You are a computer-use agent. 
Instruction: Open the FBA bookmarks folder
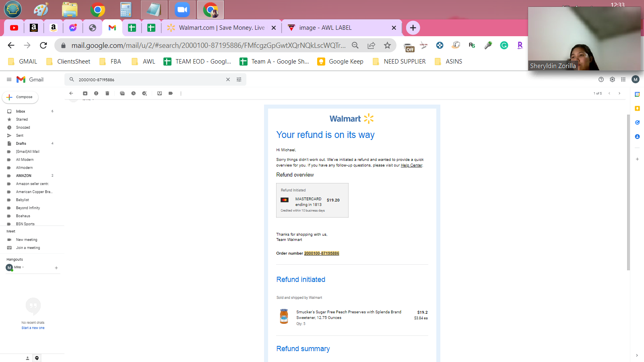110,62
